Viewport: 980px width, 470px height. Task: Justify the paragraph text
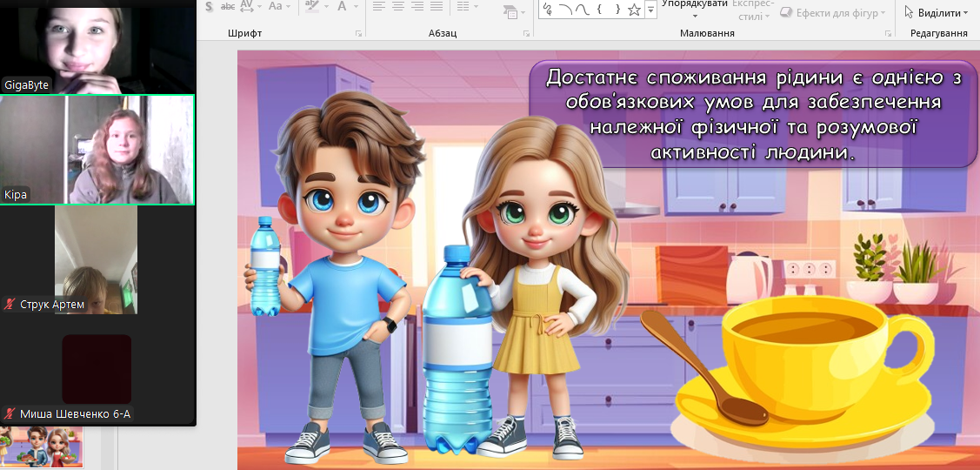(437, 6)
